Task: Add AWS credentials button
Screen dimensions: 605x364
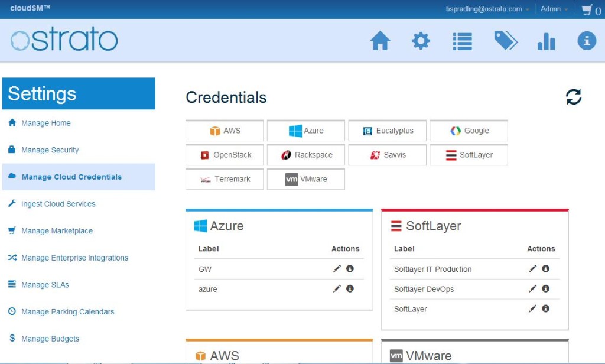Action: (225, 131)
